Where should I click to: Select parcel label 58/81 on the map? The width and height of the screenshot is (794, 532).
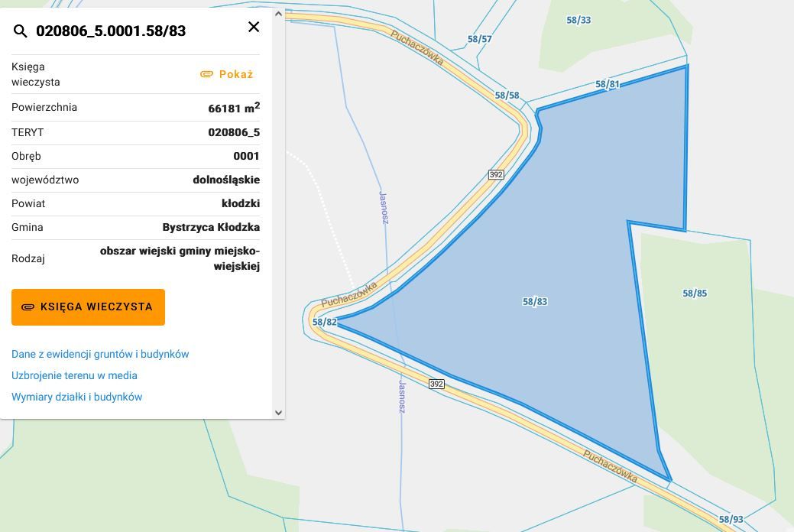608,85
